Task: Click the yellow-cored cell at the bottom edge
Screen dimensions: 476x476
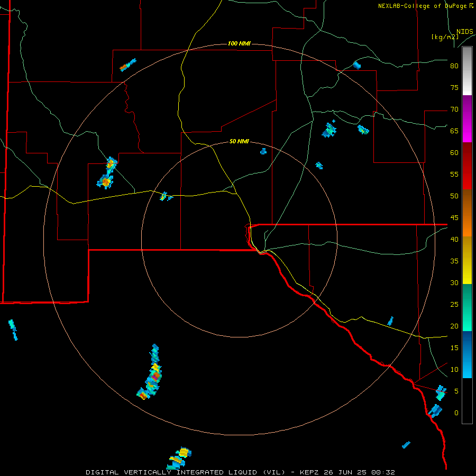Action: click(x=180, y=458)
